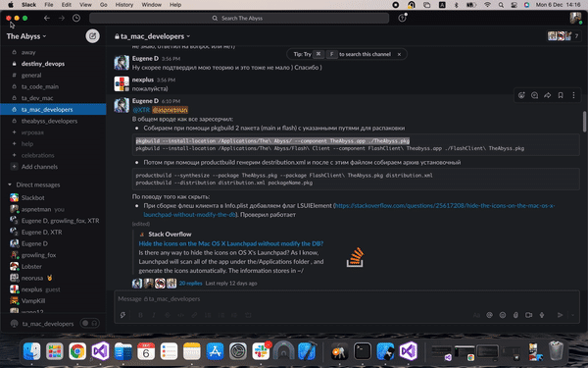Open send options dropdown next to send
Screen dimensions: 588x368
click(x=572, y=315)
